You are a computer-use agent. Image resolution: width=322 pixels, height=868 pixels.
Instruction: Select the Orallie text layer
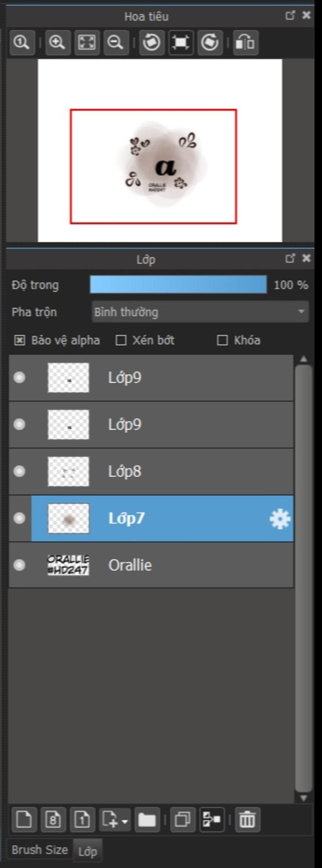151,565
